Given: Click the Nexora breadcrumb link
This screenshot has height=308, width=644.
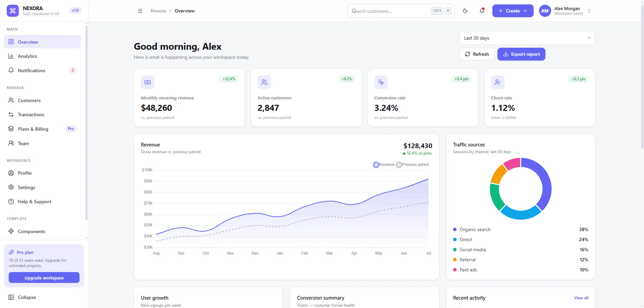Looking at the screenshot, I should [158, 11].
